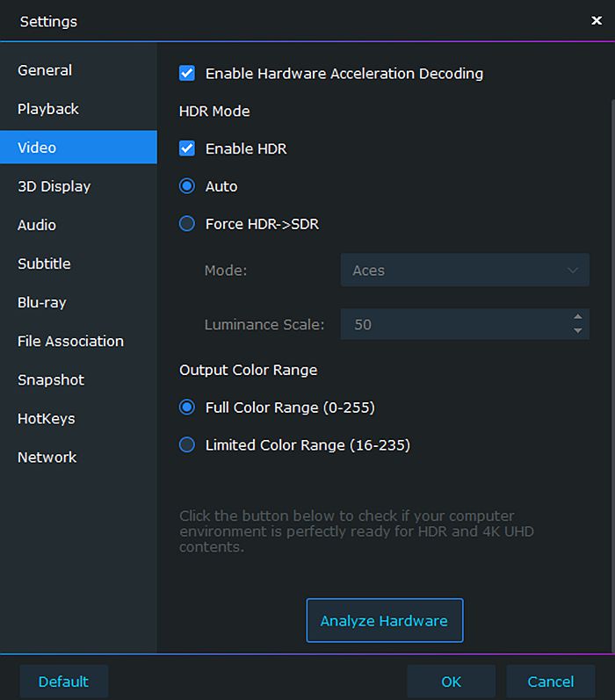Select the Video settings tab

78,148
